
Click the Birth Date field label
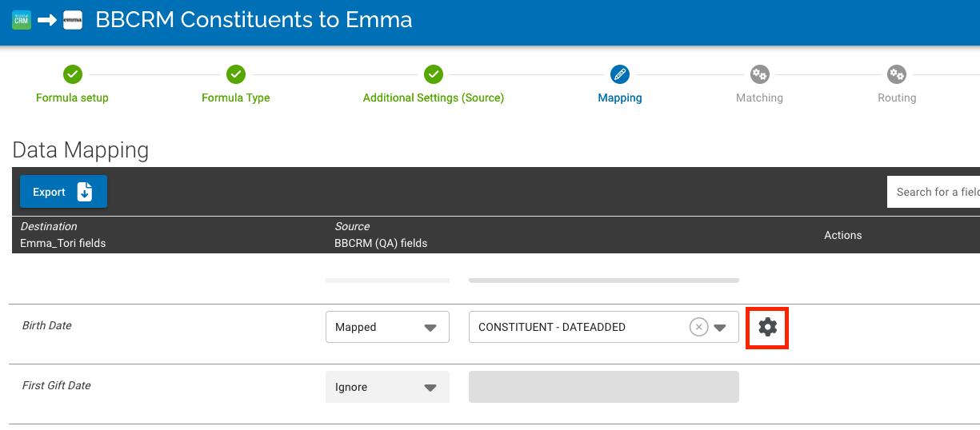tap(47, 326)
